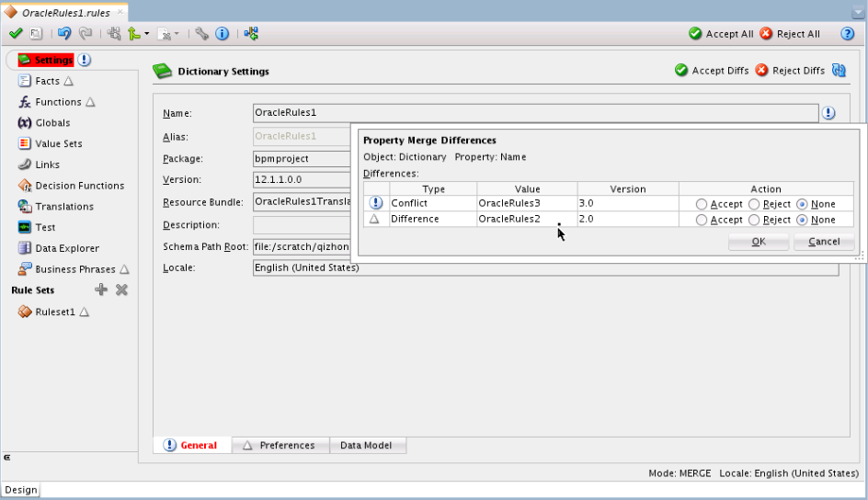Click the Locale field
The width and height of the screenshot is (868, 500).
pos(545,267)
